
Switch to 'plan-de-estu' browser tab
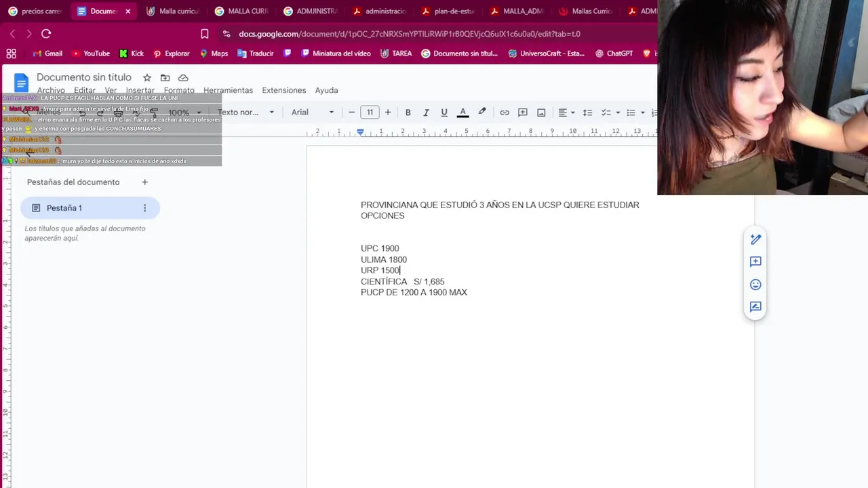pyautogui.click(x=450, y=11)
